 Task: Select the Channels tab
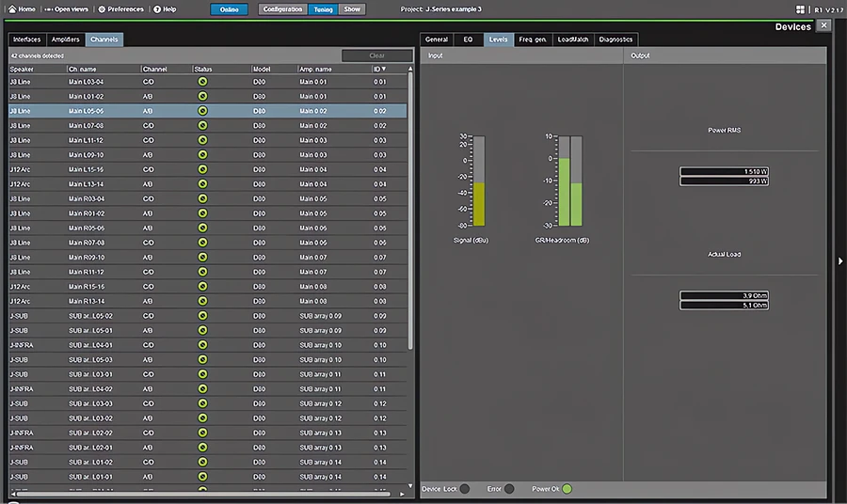tap(104, 39)
